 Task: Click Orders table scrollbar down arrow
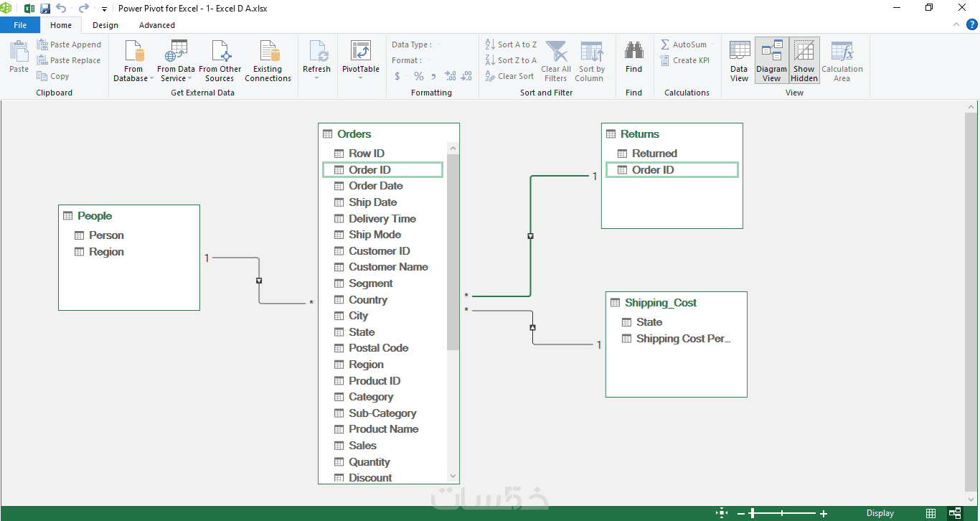(x=453, y=476)
